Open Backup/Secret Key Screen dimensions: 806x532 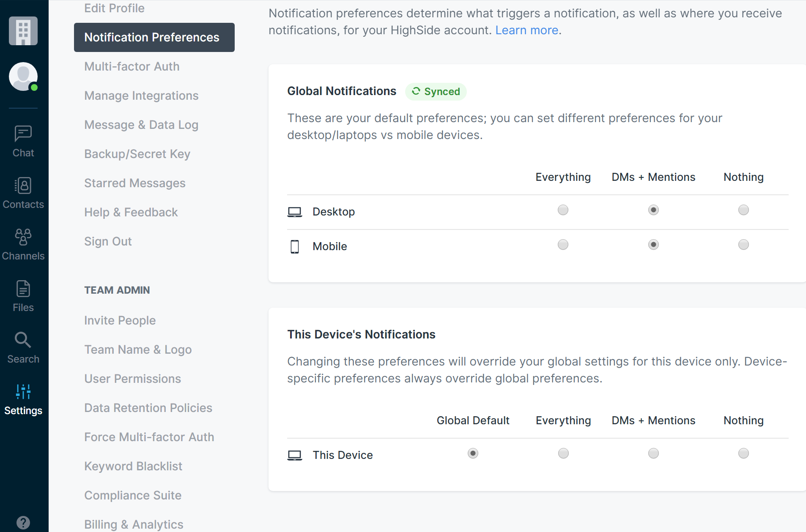click(137, 154)
